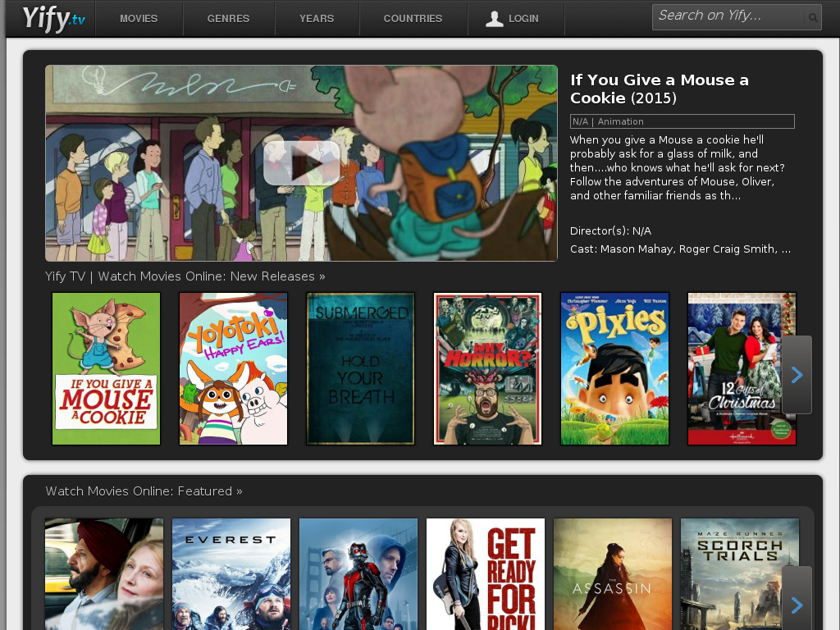Advance Featured carousel with right arrow

point(797,605)
